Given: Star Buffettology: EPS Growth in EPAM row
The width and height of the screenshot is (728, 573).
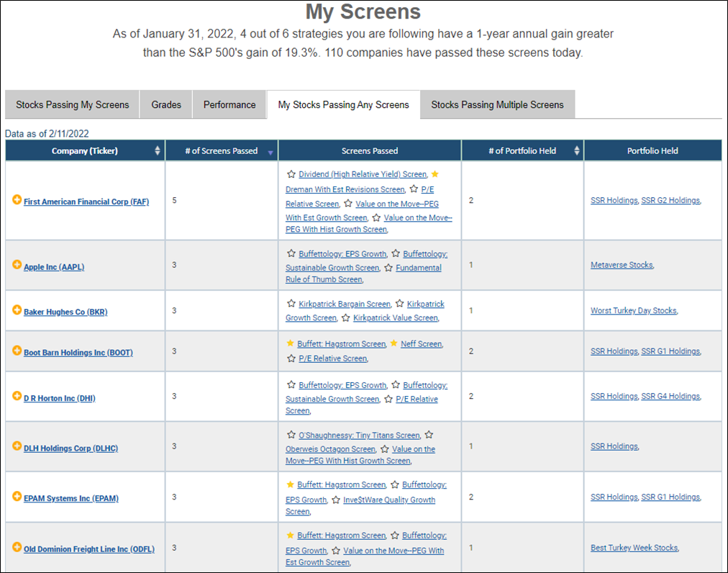Looking at the screenshot, I should click(395, 484).
